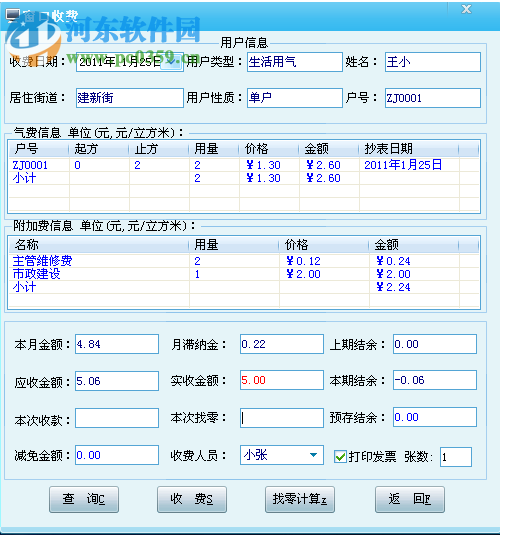Click the 户号 field showing ZJ0001
This screenshot has height=544, width=507.
(432, 98)
